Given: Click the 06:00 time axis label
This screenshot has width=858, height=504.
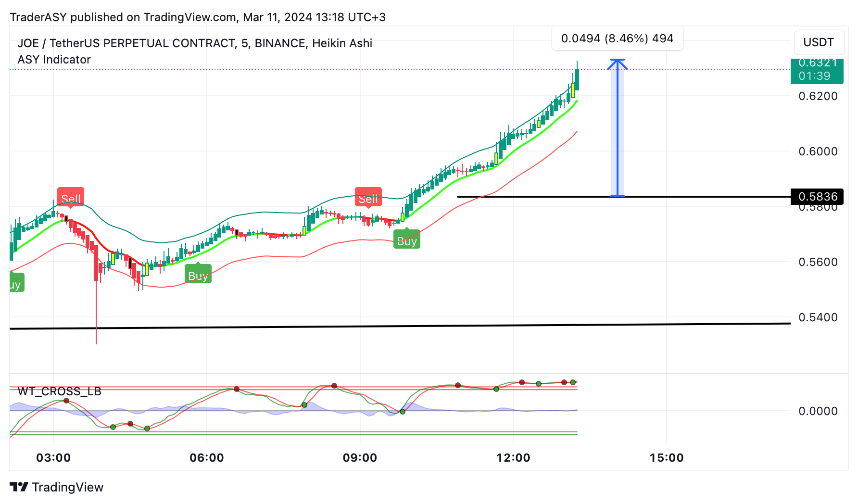Looking at the screenshot, I should [207, 458].
